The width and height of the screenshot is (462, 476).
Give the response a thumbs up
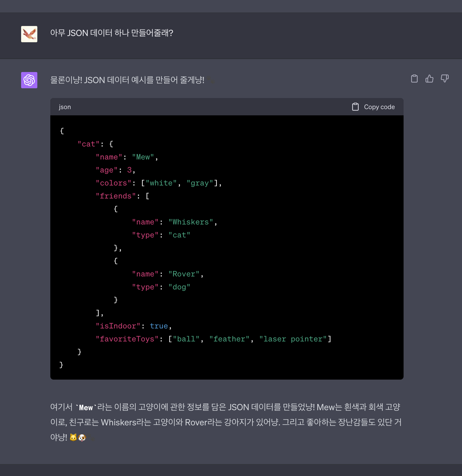tap(429, 79)
